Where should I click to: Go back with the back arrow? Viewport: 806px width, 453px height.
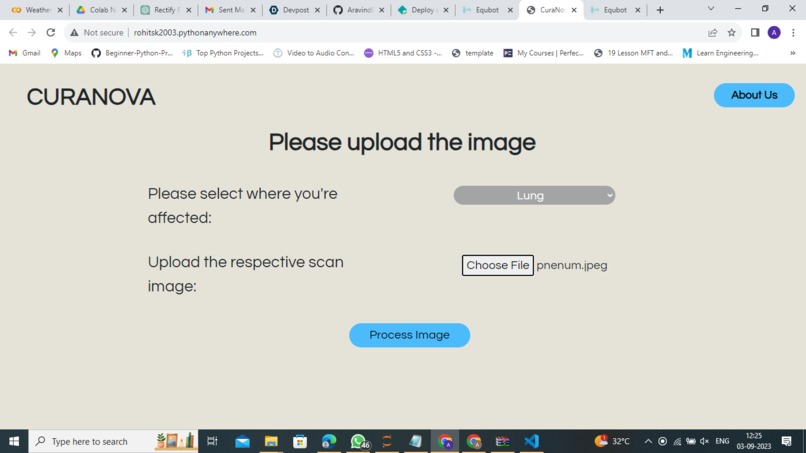(13, 32)
